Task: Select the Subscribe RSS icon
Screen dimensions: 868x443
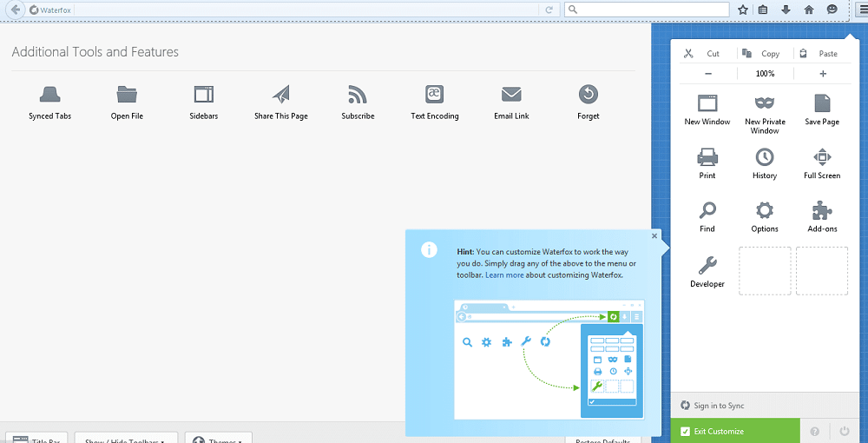Action: 358,95
